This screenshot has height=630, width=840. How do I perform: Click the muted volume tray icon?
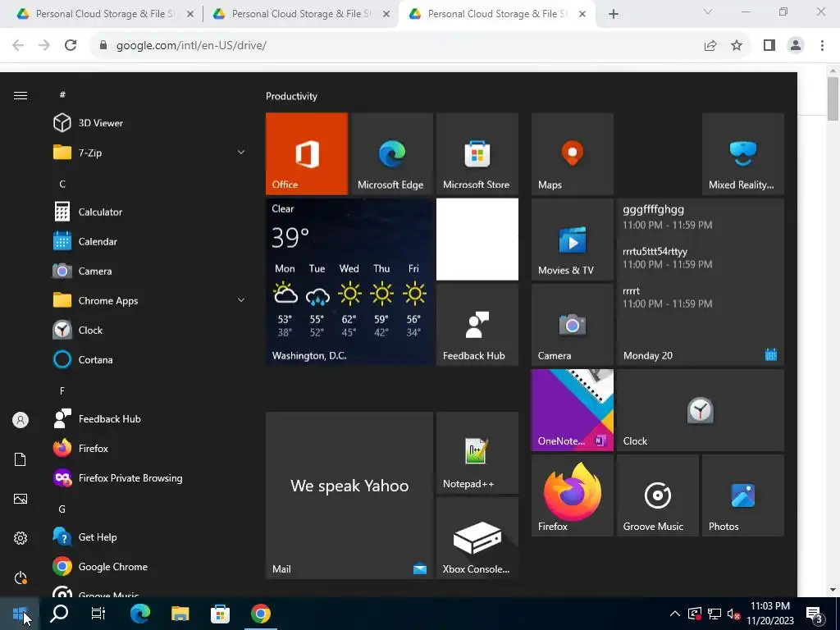coord(733,614)
